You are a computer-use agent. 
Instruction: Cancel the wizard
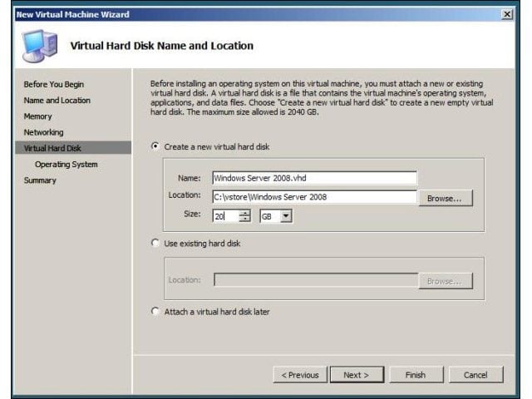475,375
